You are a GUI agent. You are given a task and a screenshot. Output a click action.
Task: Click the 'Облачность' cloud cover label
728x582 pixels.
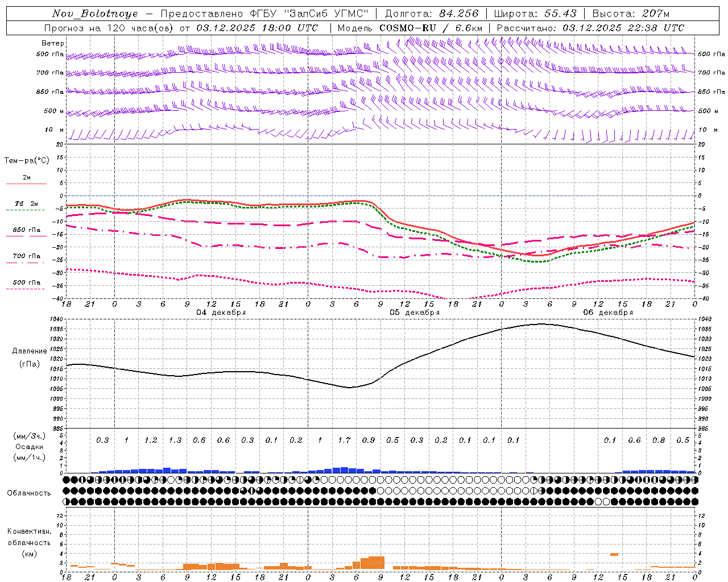[x=29, y=493]
